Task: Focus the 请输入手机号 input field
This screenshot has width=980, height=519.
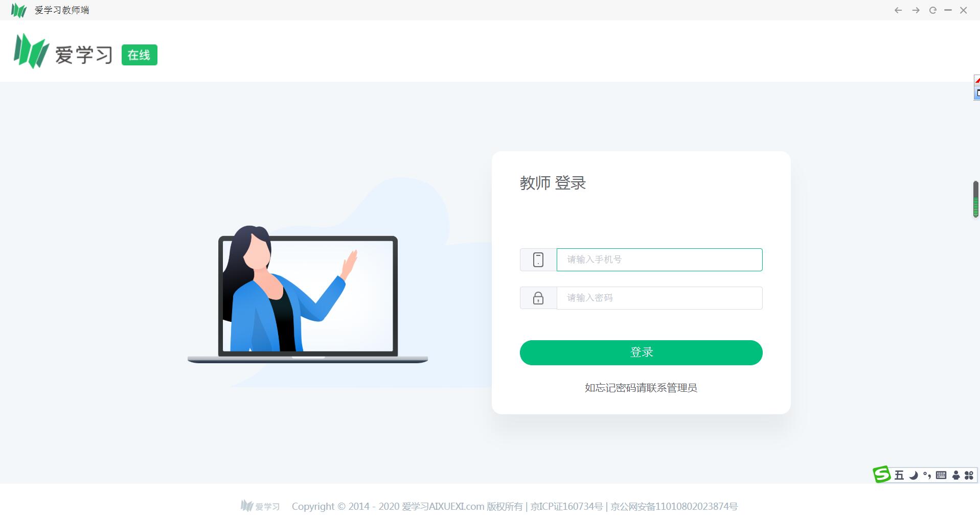Action: [659, 259]
